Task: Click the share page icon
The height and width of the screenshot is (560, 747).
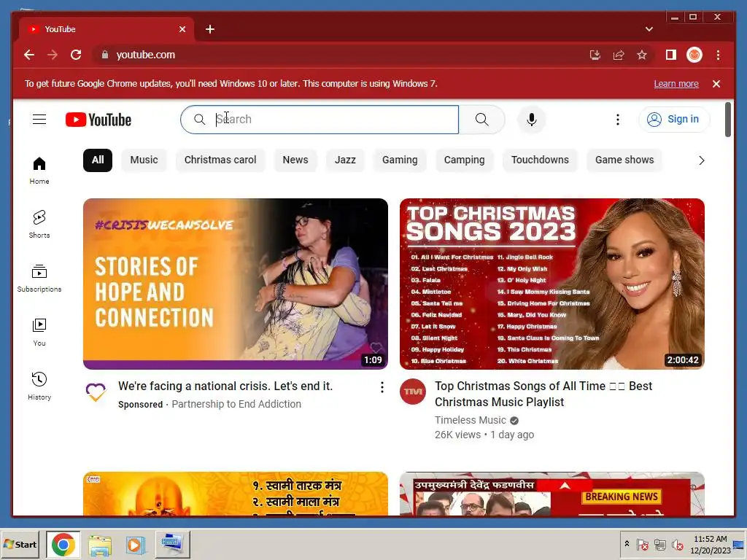Action: click(619, 55)
